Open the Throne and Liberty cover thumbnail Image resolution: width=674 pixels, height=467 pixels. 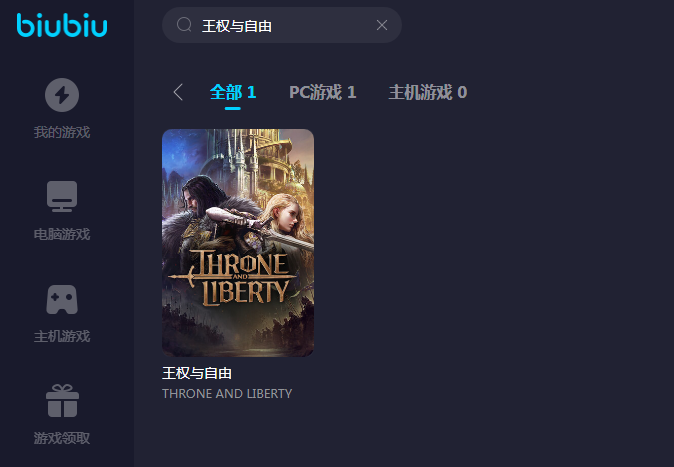(238, 243)
